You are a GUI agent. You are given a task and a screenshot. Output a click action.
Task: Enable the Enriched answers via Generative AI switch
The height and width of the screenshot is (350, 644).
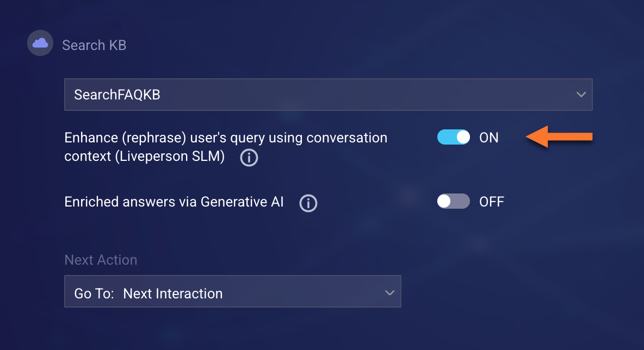pos(453,202)
